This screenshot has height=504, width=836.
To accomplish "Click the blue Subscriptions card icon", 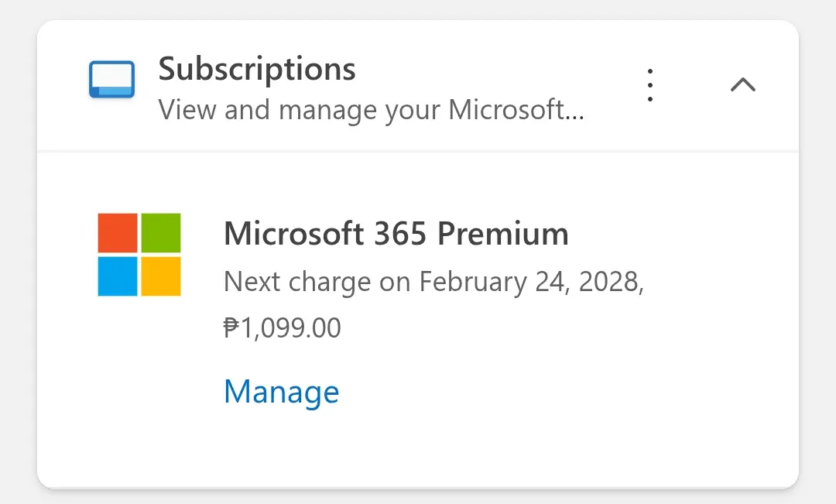I will point(111,80).
